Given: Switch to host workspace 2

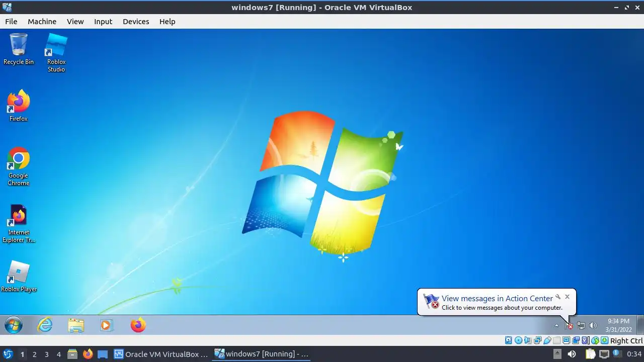Looking at the screenshot, I should [34, 354].
